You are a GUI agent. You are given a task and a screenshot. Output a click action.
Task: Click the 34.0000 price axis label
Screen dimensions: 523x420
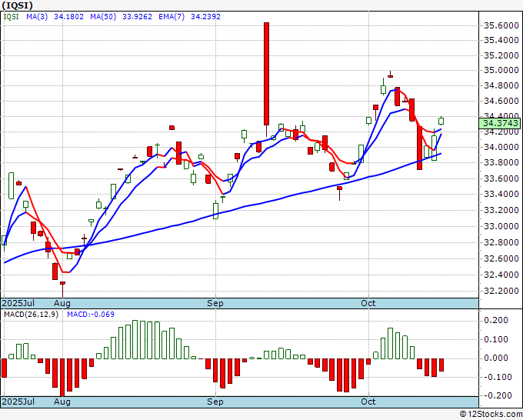coord(501,147)
